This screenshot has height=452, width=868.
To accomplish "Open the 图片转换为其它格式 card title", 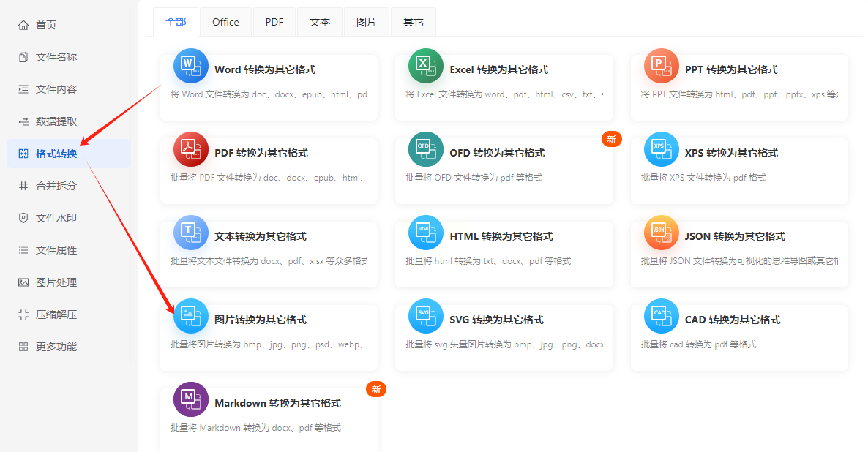I will [x=261, y=320].
